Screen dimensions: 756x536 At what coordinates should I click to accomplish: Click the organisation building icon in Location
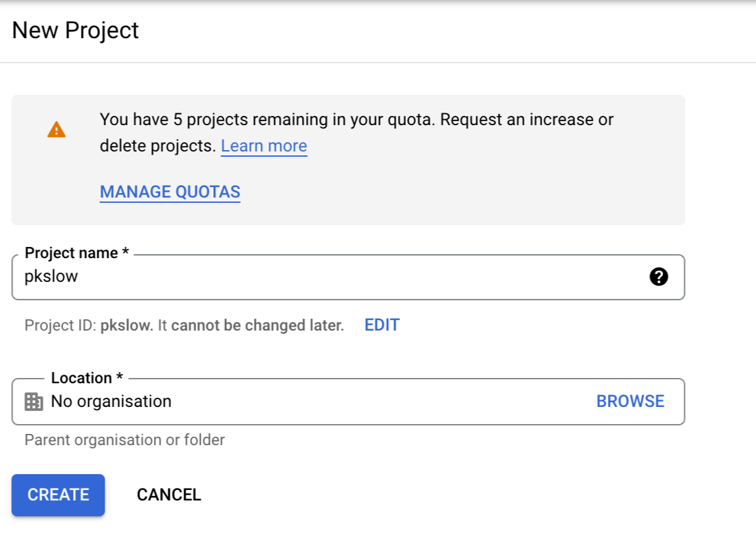click(34, 402)
